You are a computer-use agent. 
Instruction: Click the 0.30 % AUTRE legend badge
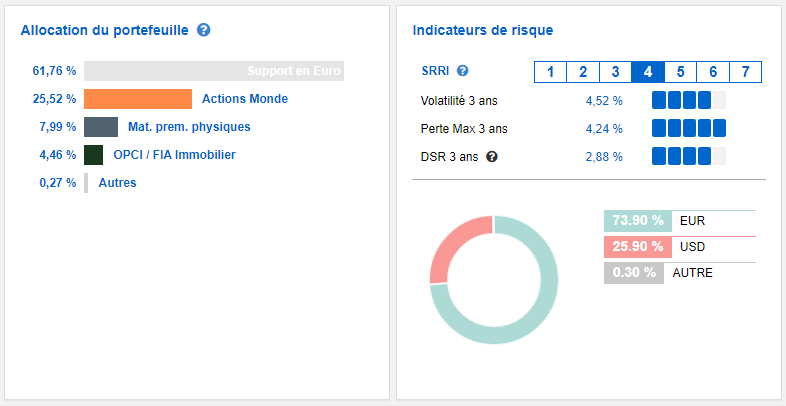(x=634, y=273)
